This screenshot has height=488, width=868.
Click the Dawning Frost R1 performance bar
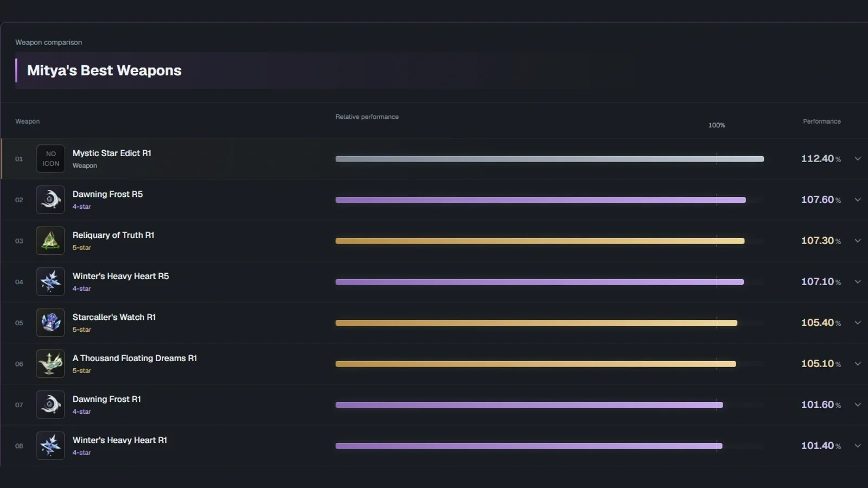point(529,405)
